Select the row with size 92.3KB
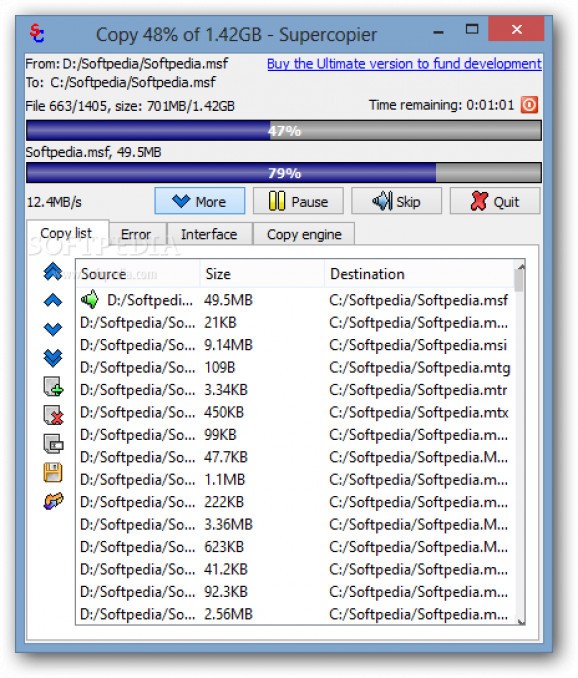The height and width of the screenshot is (678, 578). coord(295,592)
